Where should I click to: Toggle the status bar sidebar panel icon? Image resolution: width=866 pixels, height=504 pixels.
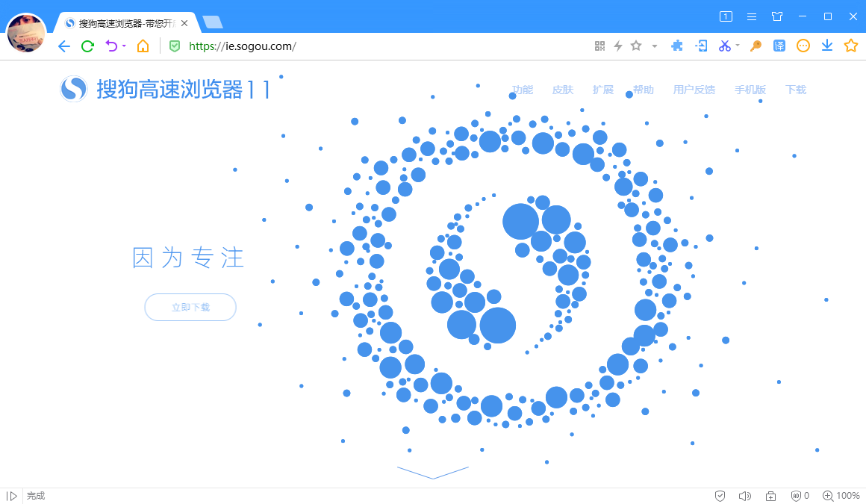tap(12, 496)
